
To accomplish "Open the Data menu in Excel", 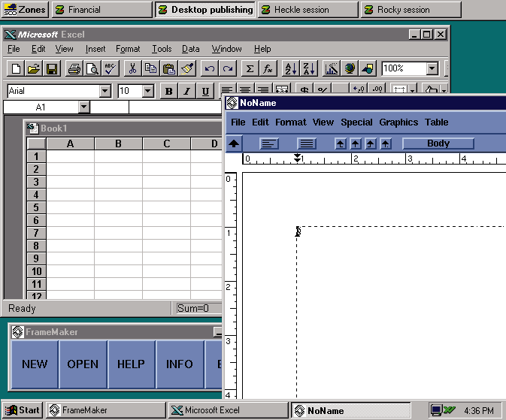I will point(190,49).
